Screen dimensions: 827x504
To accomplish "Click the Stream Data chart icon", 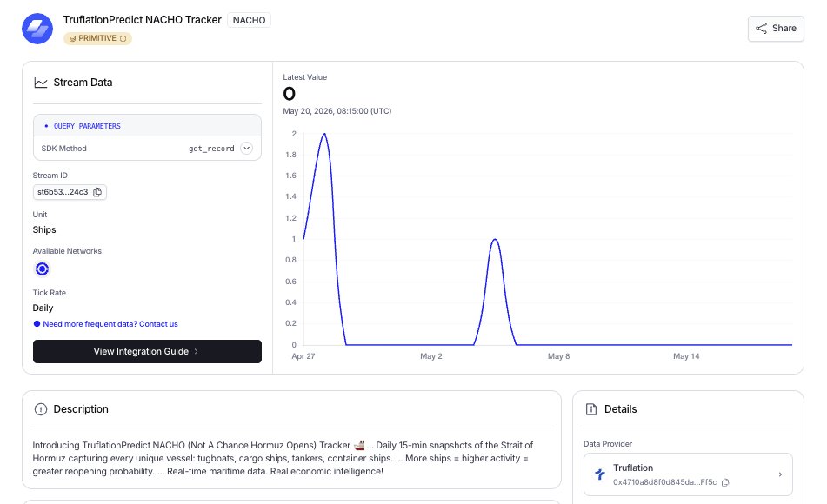I will click(x=41, y=83).
